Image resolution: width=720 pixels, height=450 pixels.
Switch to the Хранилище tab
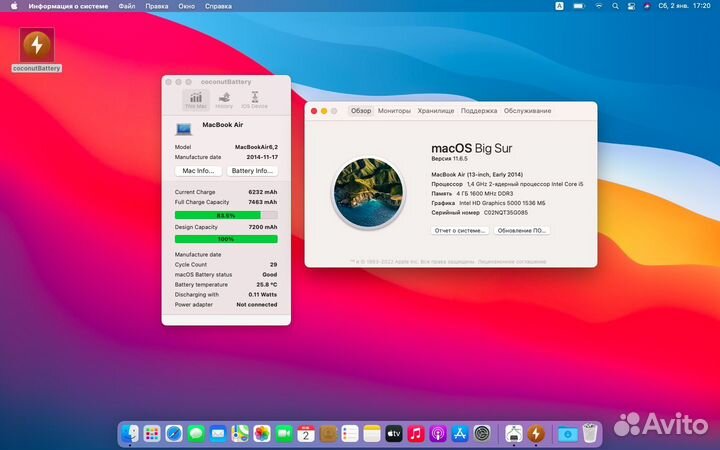click(x=436, y=111)
